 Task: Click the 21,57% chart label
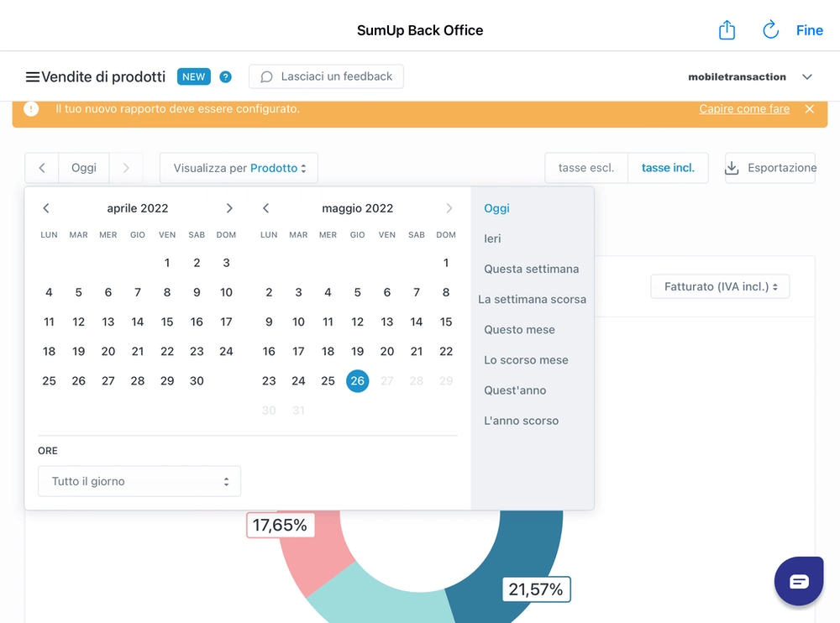pos(536,589)
